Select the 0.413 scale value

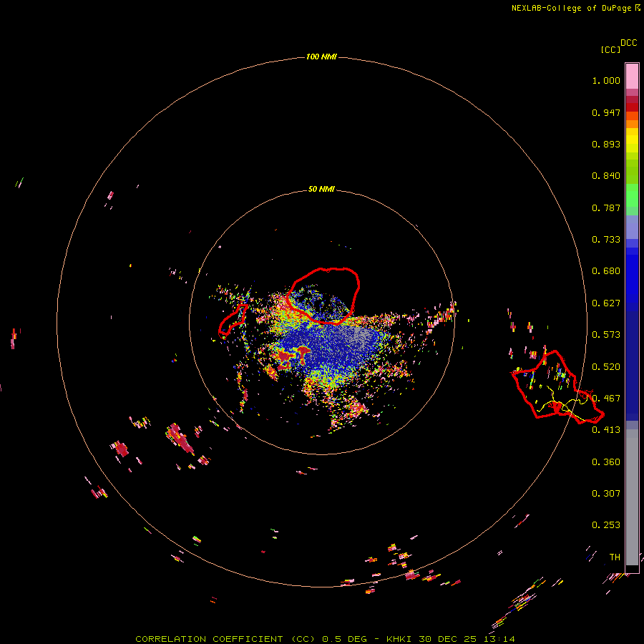606,430
